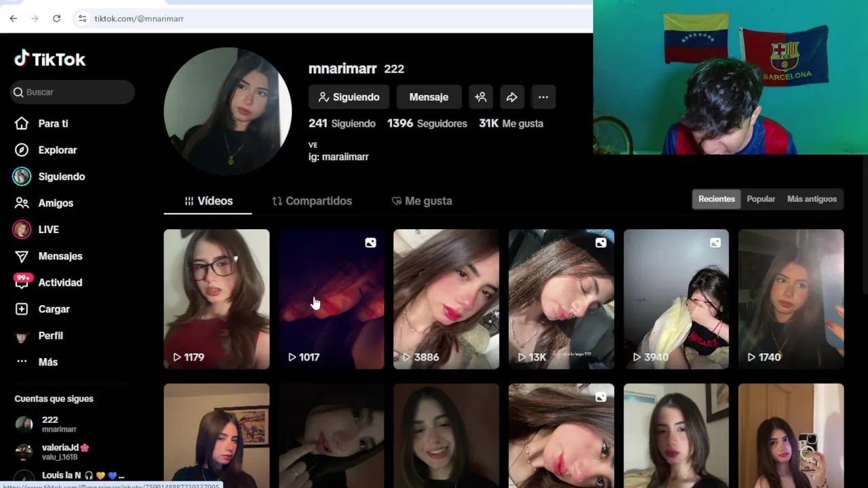
Task: Open the video with 3886 views
Action: click(x=446, y=299)
